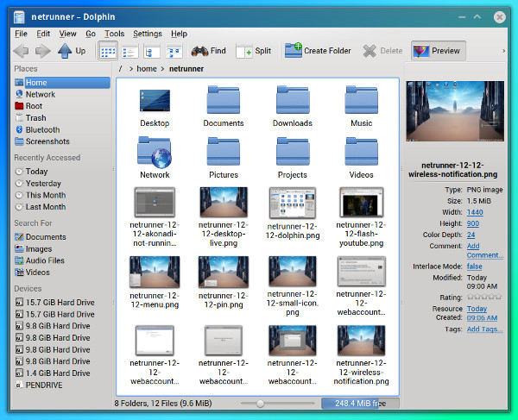Open the Tools menu

(114, 34)
